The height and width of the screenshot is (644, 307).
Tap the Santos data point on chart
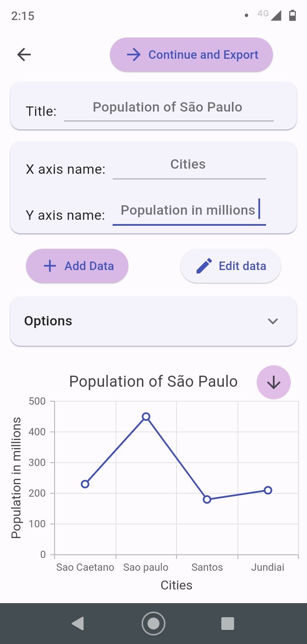click(207, 499)
